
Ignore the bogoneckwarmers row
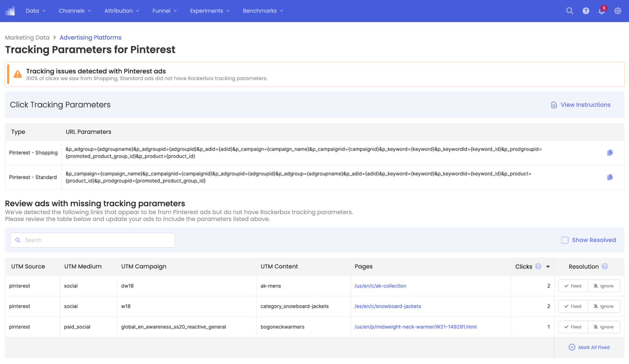pyautogui.click(x=604, y=327)
